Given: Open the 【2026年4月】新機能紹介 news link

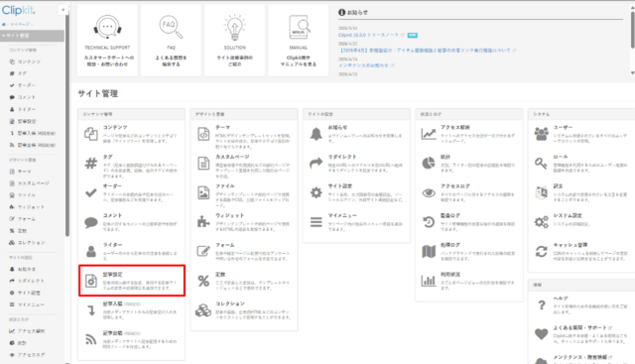Looking at the screenshot, I should [425, 51].
